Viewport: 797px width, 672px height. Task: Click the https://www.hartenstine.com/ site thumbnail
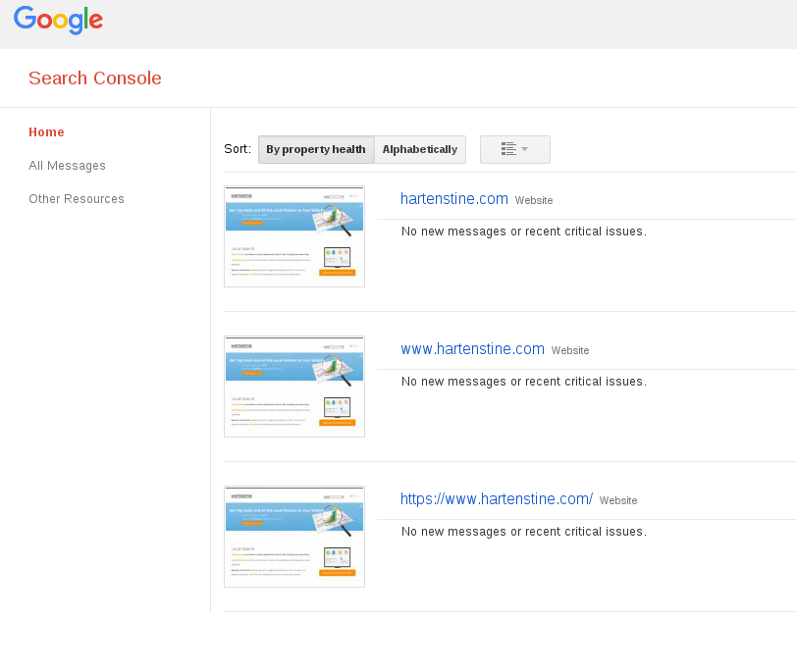[294, 537]
